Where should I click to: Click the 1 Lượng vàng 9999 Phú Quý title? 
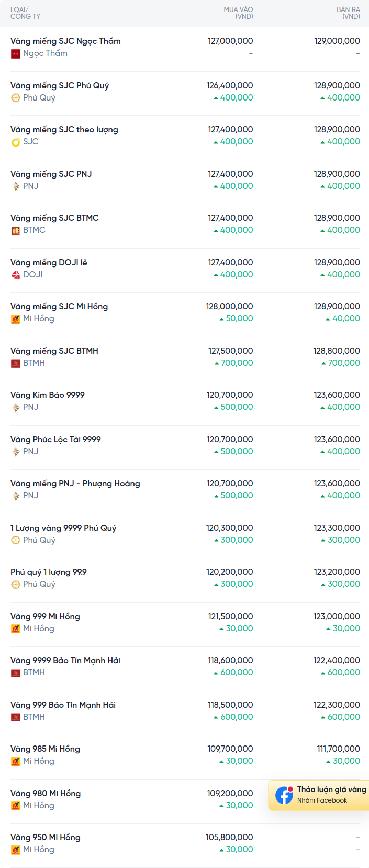63,528
